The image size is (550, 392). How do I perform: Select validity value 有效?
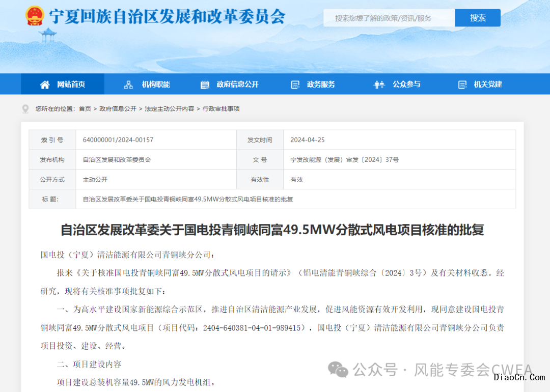[x=296, y=180]
